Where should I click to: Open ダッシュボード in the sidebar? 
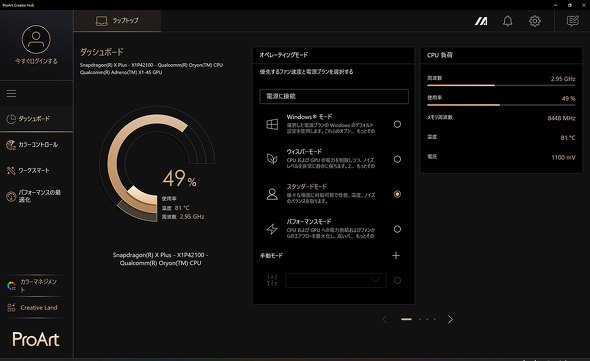click(36, 119)
